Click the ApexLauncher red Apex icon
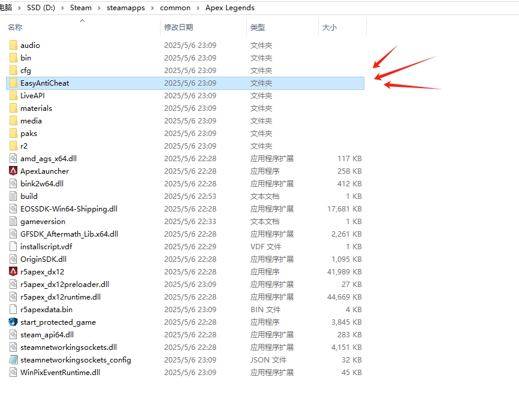Viewport: 519px width, 420px height. (13, 171)
